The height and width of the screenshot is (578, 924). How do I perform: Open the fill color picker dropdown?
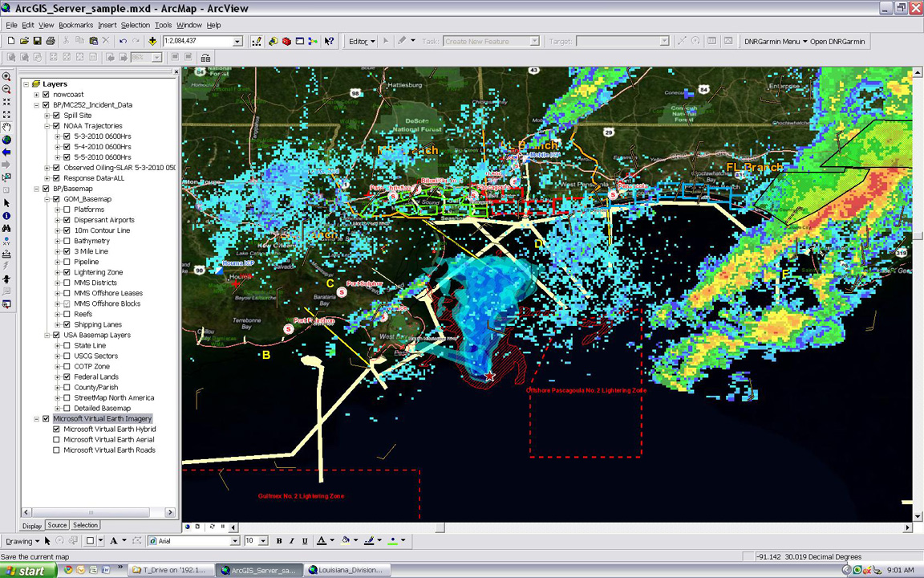[357, 541]
